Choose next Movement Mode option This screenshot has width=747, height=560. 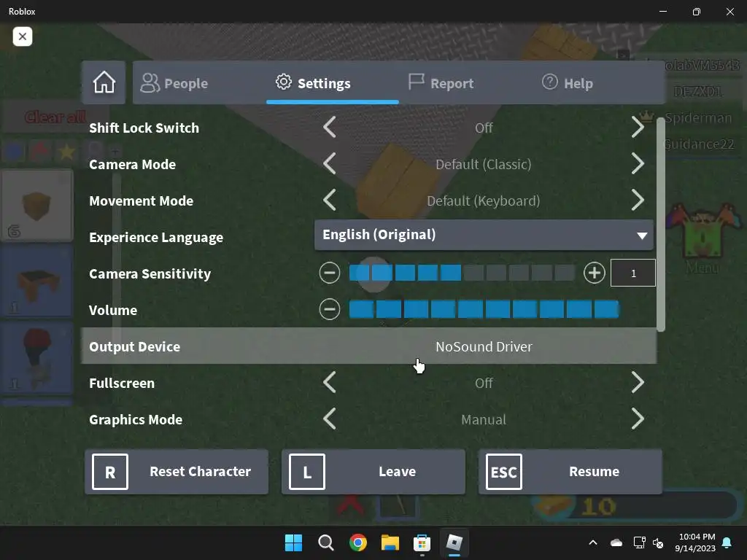click(x=638, y=201)
